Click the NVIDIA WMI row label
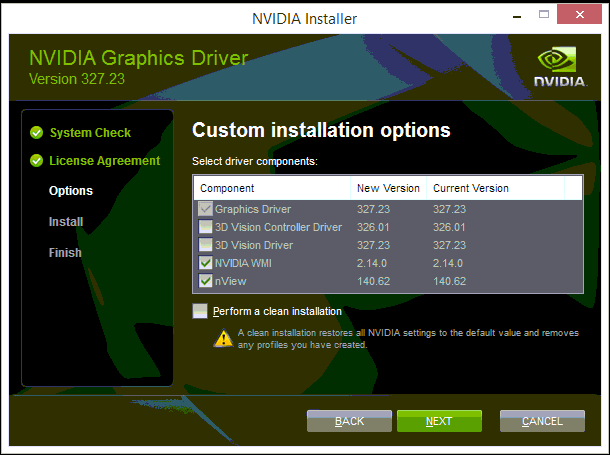This screenshot has height=455, width=610. (243, 263)
